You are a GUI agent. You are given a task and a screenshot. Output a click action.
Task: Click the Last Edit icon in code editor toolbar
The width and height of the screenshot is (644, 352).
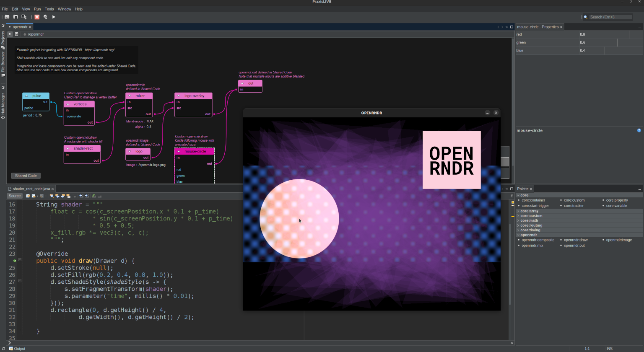pyautogui.click(x=28, y=196)
